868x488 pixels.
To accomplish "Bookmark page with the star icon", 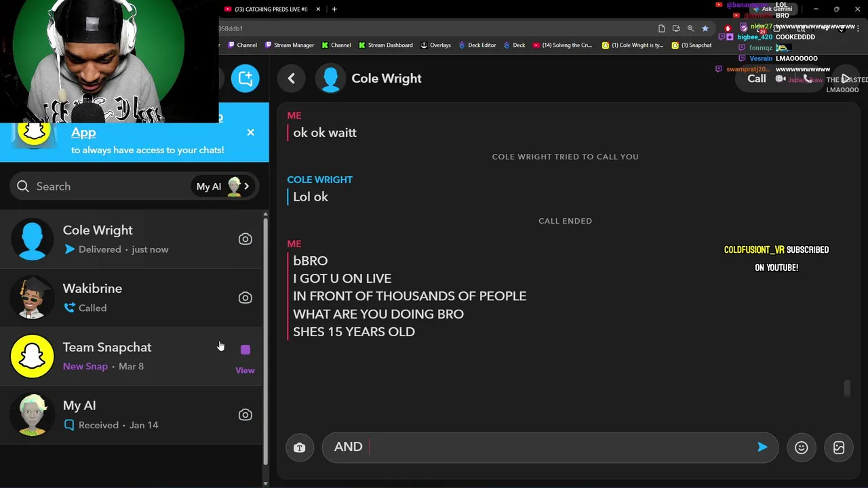I will pyautogui.click(x=705, y=28).
